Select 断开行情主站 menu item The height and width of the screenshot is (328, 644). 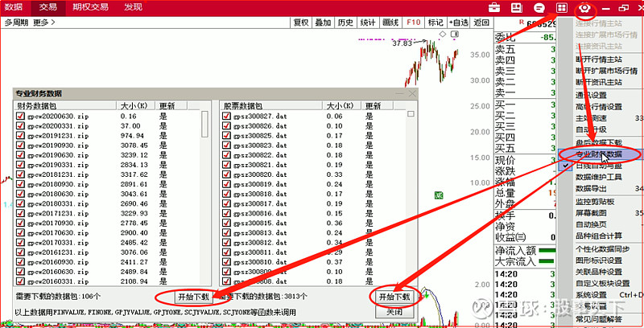599,59
